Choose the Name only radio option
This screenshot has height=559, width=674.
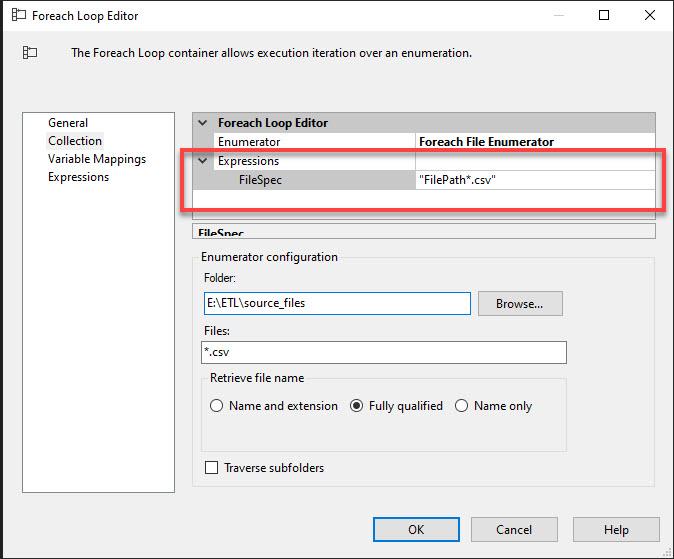click(x=461, y=406)
